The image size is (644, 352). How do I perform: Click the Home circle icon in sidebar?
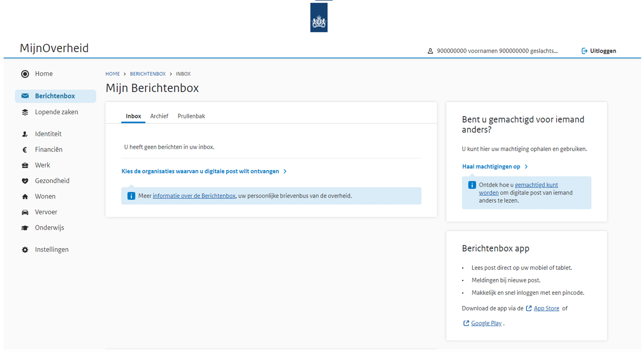[25, 74]
